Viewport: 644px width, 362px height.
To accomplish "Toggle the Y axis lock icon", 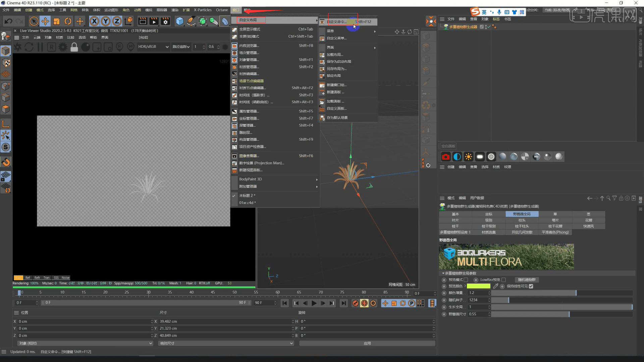I will [x=105, y=21].
